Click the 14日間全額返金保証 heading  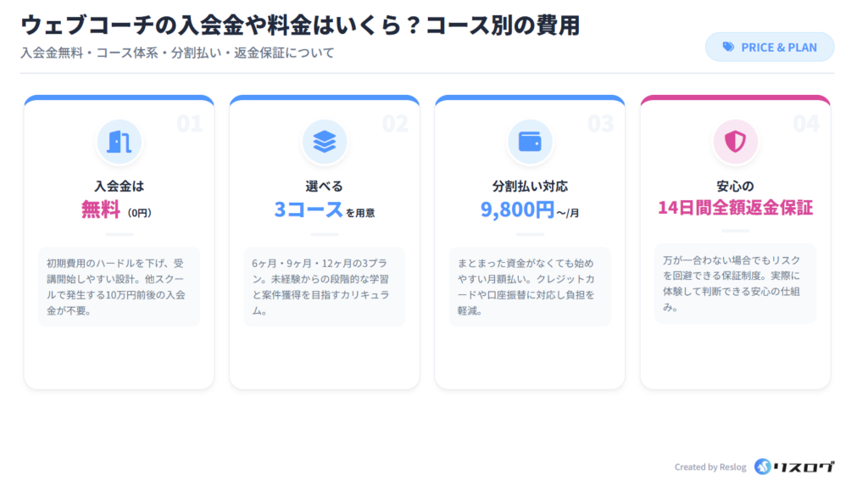tap(735, 207)
